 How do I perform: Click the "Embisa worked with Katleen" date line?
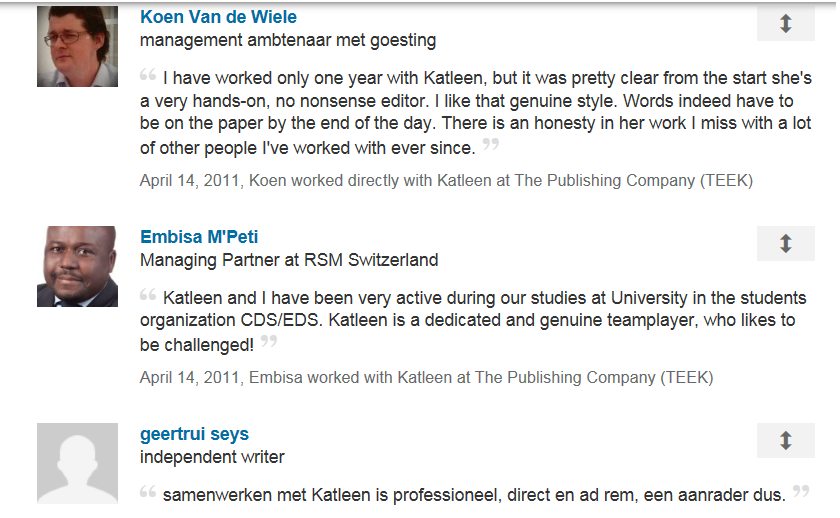(426, 378)
